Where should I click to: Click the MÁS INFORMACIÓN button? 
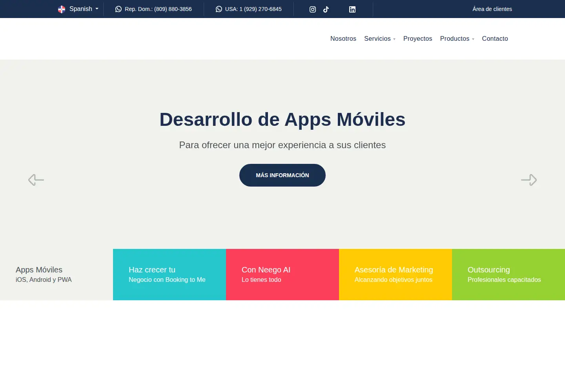(x=282, y=175)
